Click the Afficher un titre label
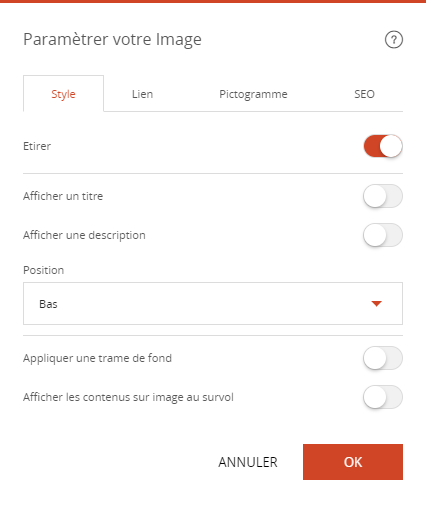 63,196
